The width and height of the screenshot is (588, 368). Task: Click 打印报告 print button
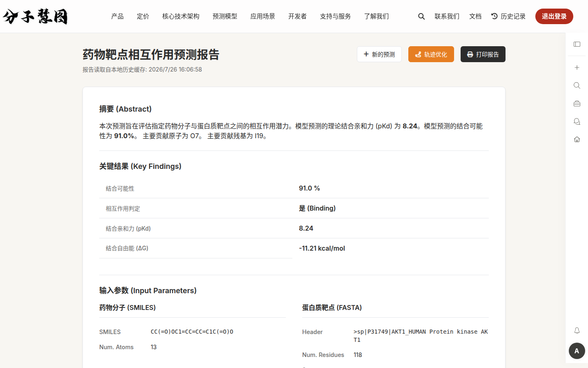point(483,54)
